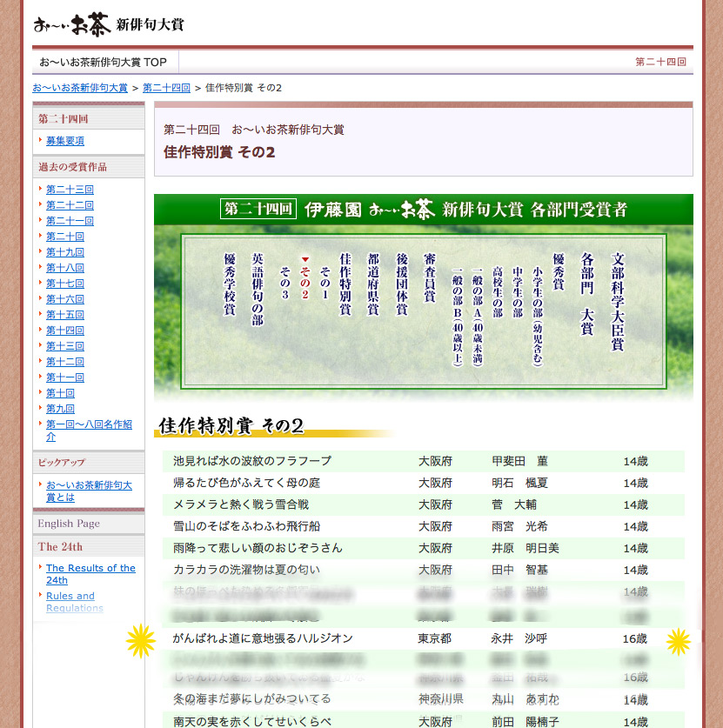Open the 第十一回 past results link
The height and width of the screenshot is (728, 723).
pyautogui.click(x=65, y=377)
